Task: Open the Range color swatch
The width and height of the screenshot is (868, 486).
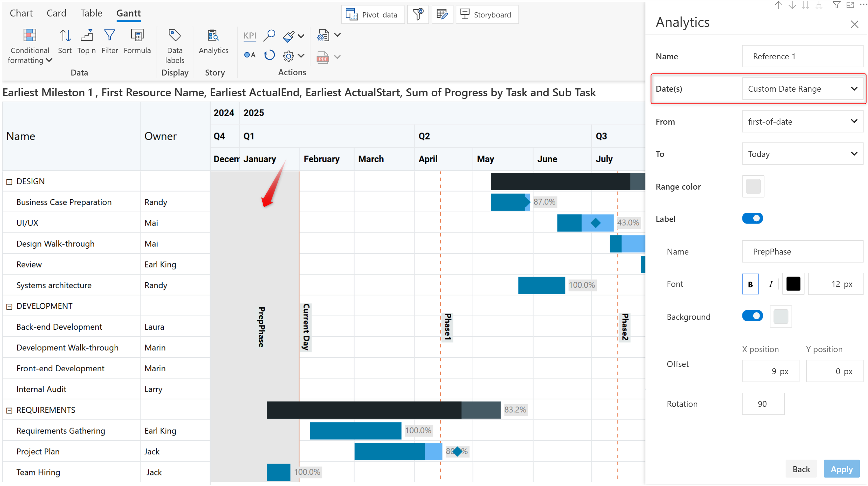Action: 753,186
